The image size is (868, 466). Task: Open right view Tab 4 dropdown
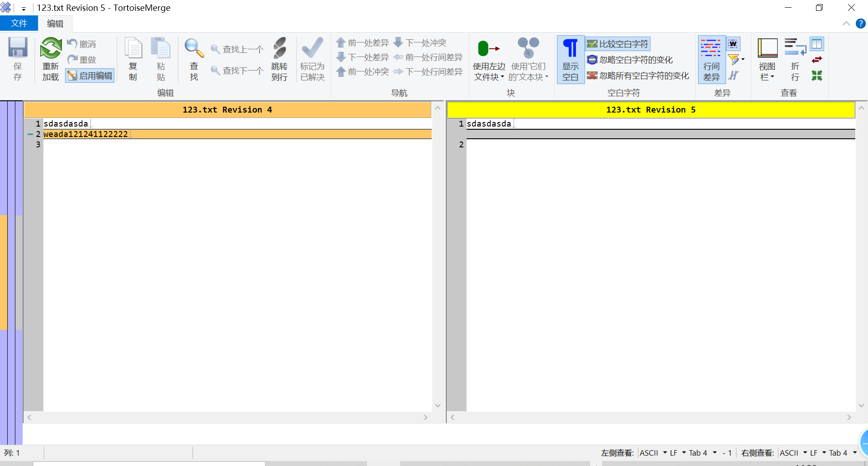pos(843,453)
